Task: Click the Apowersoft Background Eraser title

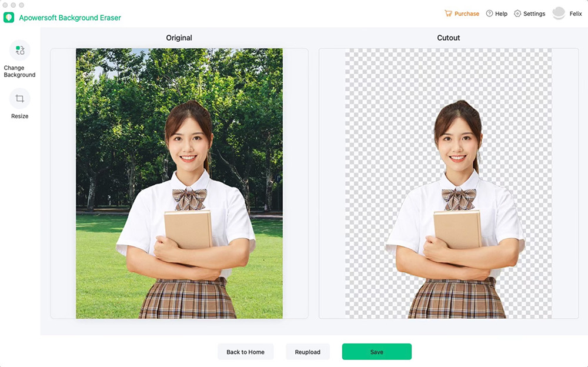Action: tap(70, 18)
